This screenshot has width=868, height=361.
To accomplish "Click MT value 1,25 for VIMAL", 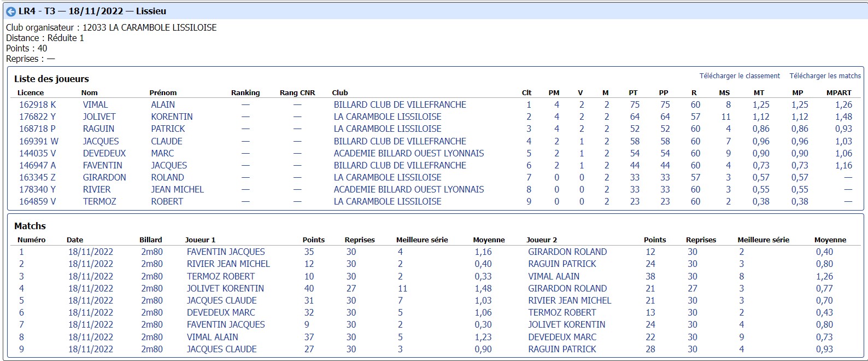I will pyautogui.click(x=761, y=104).
